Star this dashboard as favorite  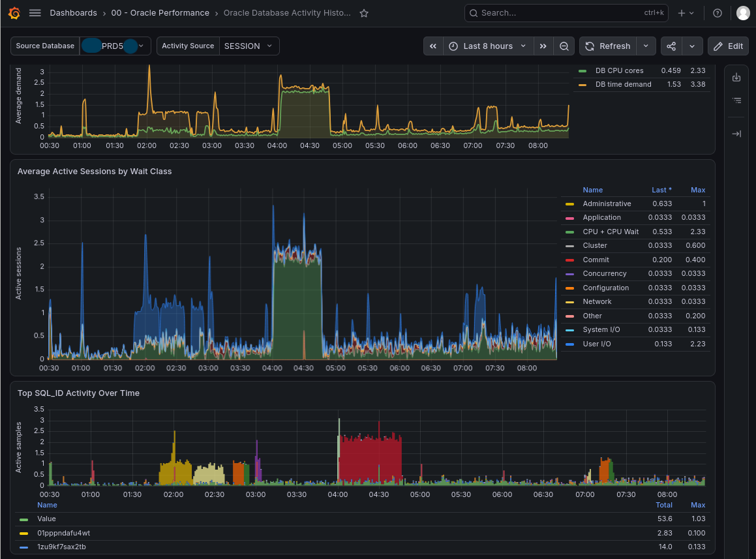coord(364,13)
